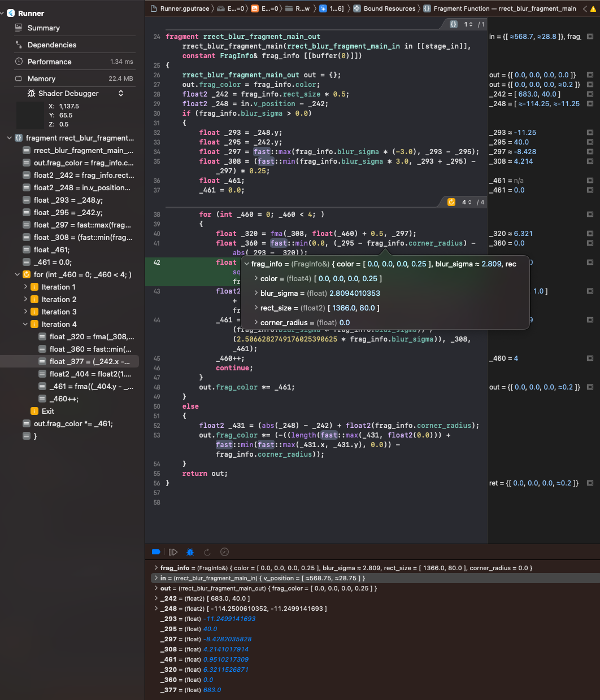Expand 'out' row in variables panel
Viewport: 600px width, 700px height.
pyautogui.click(x=156, y=588)
